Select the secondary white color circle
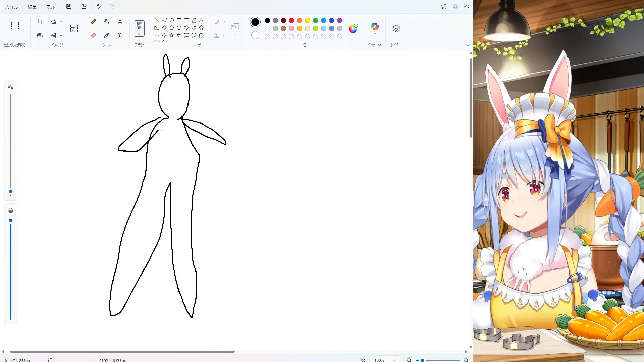Viewport: 644px width, 362px height. tap(255, 35)
